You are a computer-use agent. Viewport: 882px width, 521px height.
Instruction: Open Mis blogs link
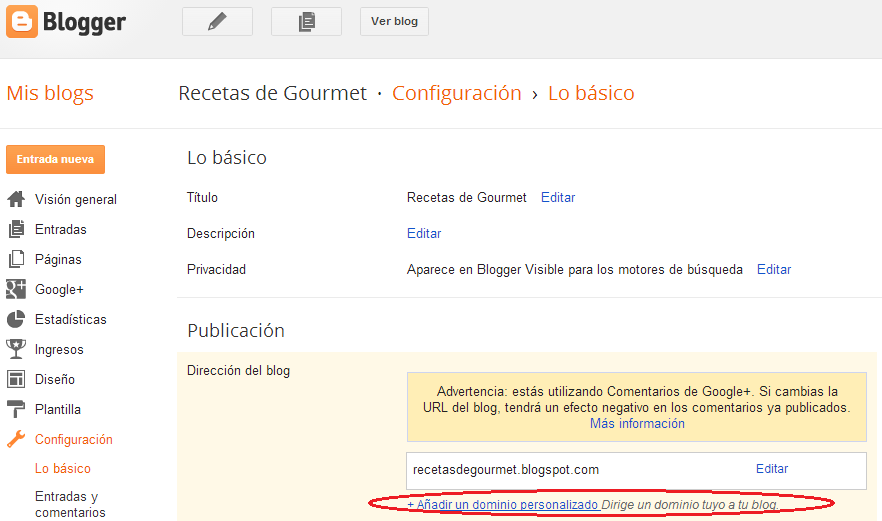pos(50,93)
